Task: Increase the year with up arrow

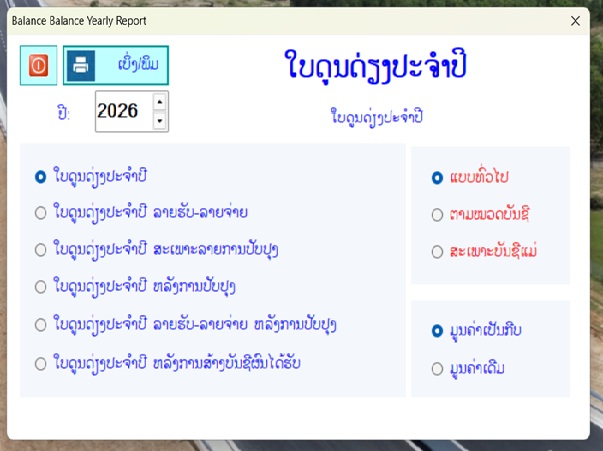Action: click(x=159, y=101)
